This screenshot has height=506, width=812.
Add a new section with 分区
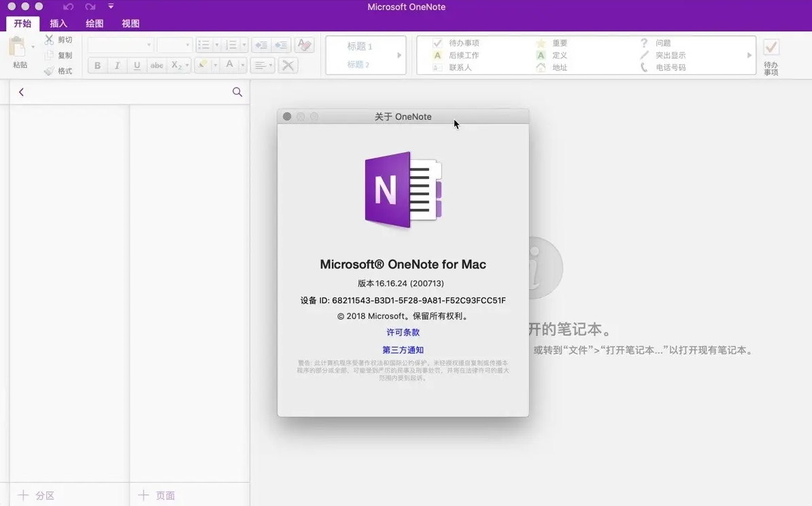coord(36,495)
